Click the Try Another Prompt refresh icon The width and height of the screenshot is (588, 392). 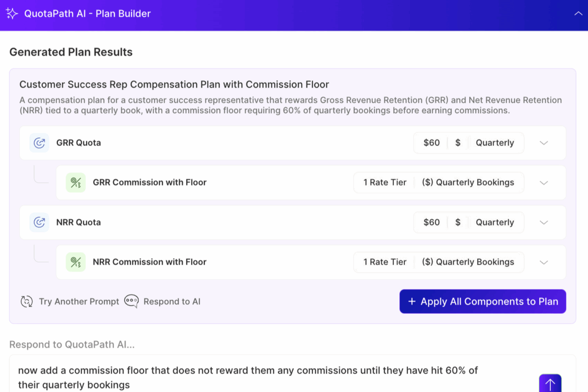point(27,301)
